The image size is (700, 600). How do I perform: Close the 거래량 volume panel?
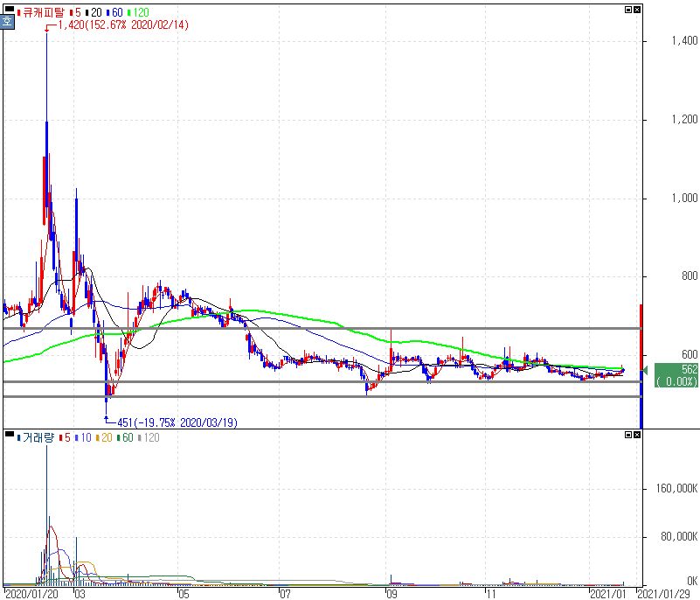pos(637,434)
